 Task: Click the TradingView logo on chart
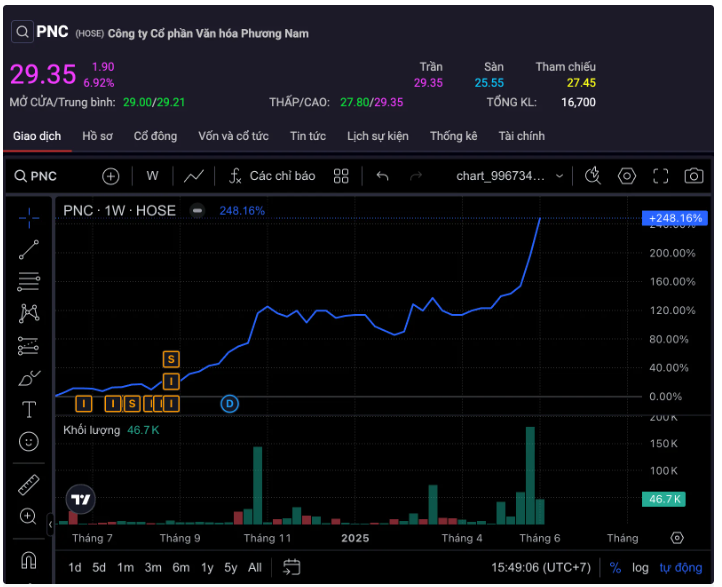[81, 499]
